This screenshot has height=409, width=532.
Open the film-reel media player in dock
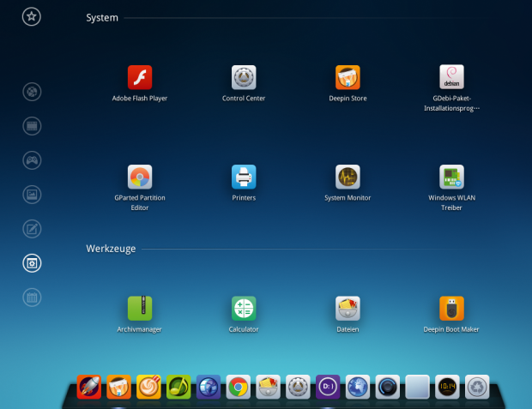(x=209, y=387)
